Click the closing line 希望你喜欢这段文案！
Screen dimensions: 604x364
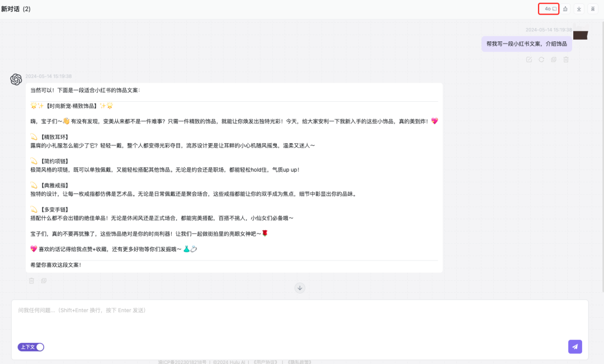[56, 265]
